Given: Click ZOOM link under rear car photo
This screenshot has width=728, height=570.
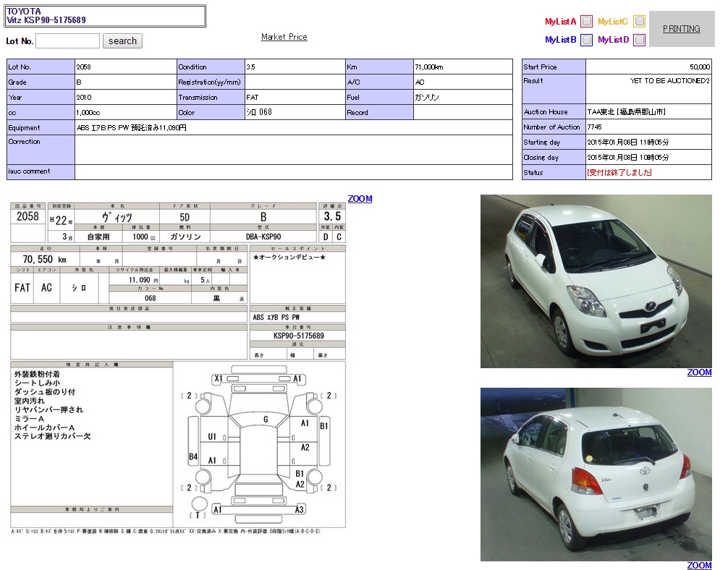Looking at the screenshot, I should pyautogui.click(x=699, y=566).
